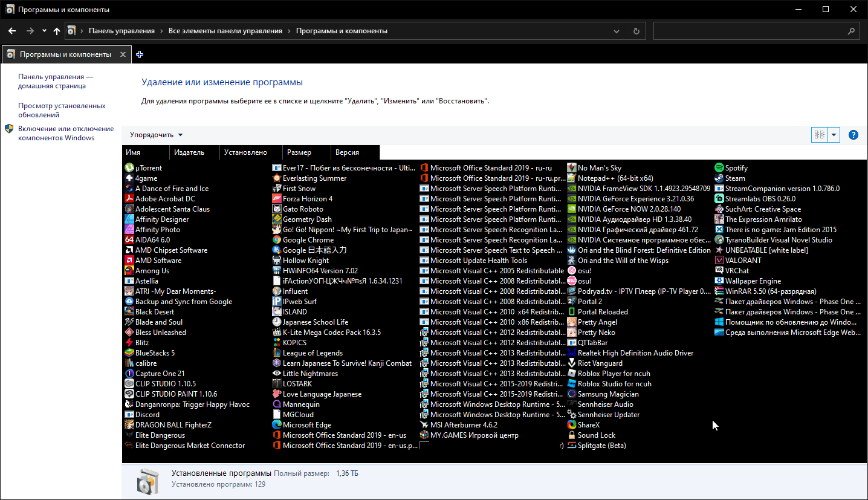Image resolution: width=868 pixels, height=500 pixels.
Task: Select the Spotify icon
Action: [719, 168]
